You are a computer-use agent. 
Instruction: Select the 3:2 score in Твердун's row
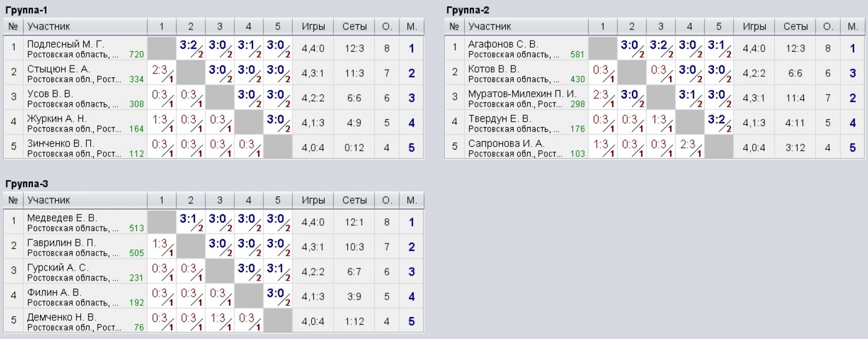[x=718, y=122]
